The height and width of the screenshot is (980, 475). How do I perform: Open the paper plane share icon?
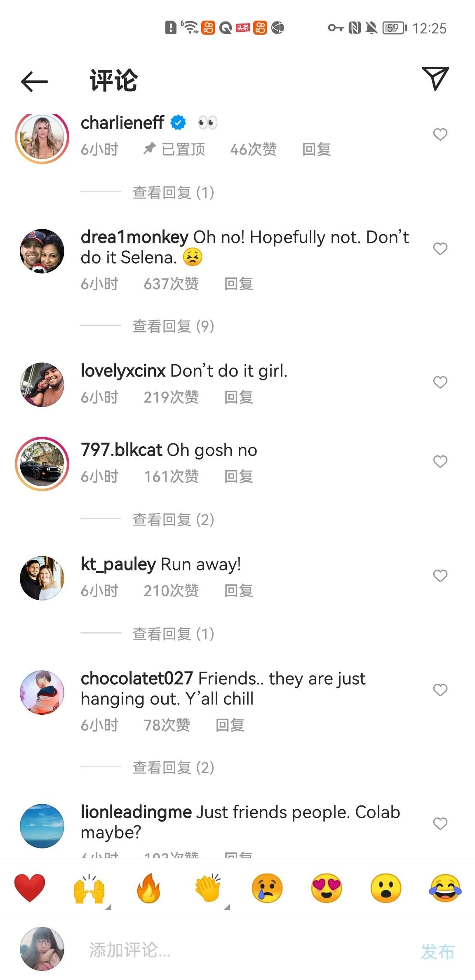point(435,78)
